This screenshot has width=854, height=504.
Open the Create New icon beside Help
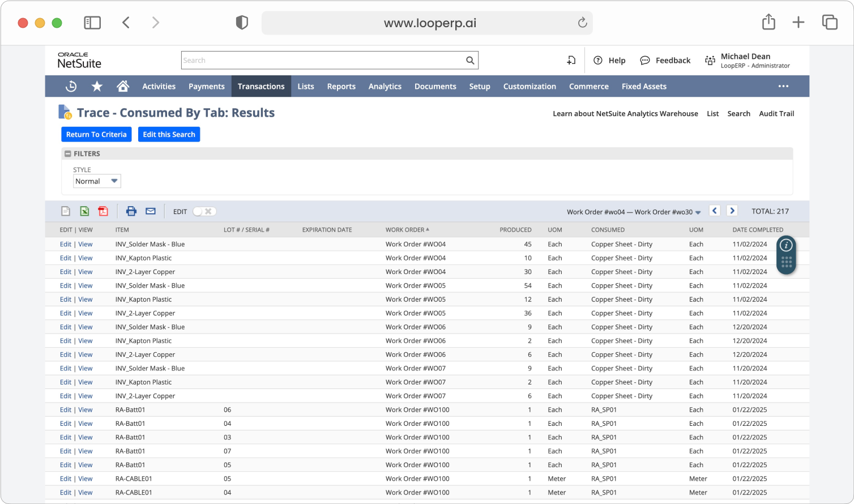coord(571,61)
